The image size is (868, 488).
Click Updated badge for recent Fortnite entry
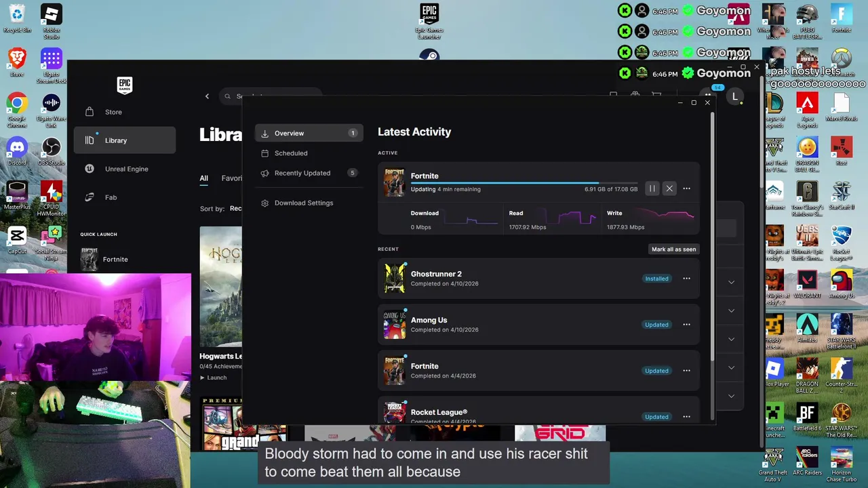click(656, 371)
